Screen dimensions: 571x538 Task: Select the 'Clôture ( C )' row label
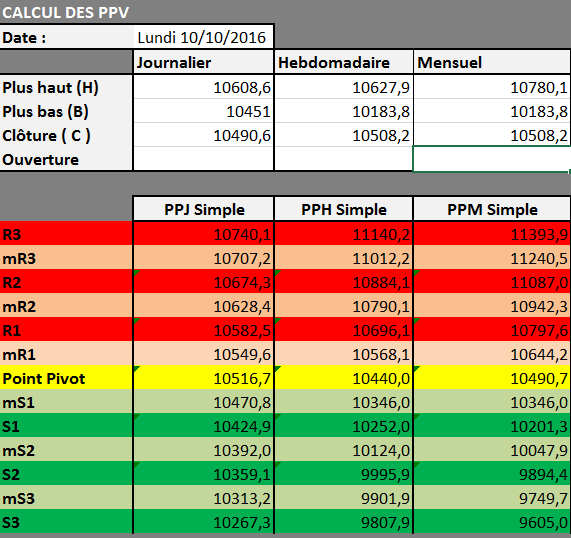click(x=66, y=135)
